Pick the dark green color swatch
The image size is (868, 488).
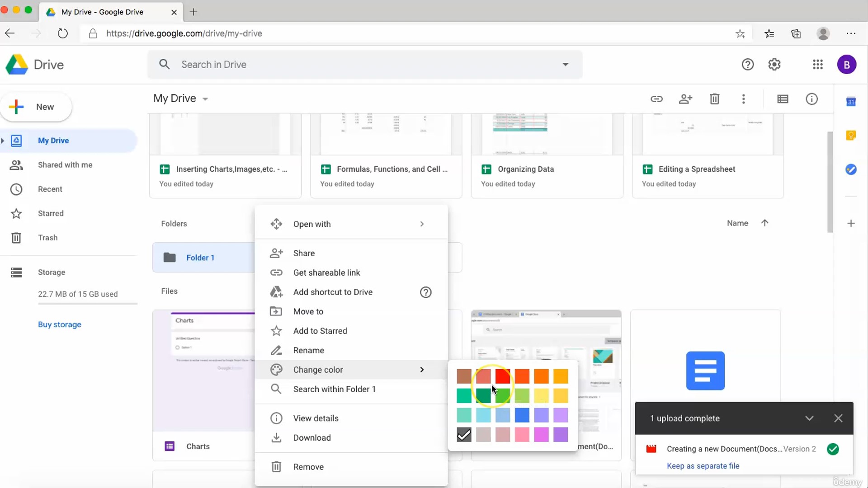point(483,395)
